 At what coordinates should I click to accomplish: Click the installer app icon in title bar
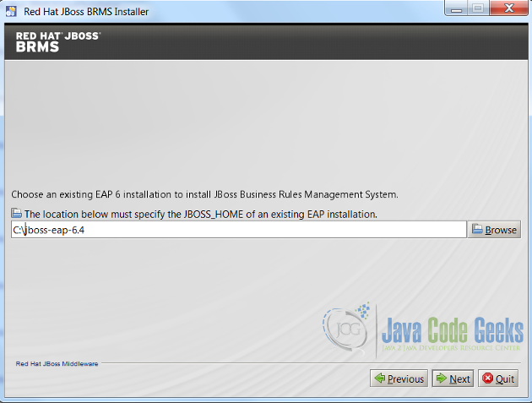click(x=11, y=11)
